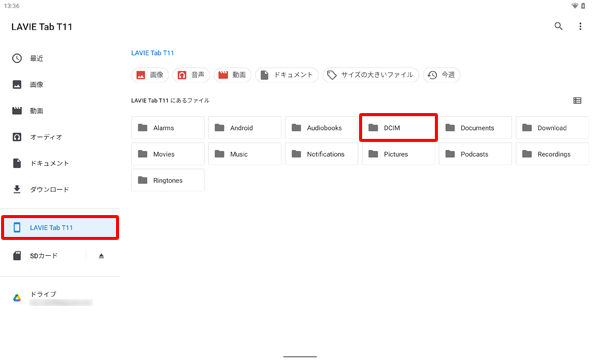The image size is (600, 360).
Task: Open the Recordings folder
Action: tap(552, 154)
